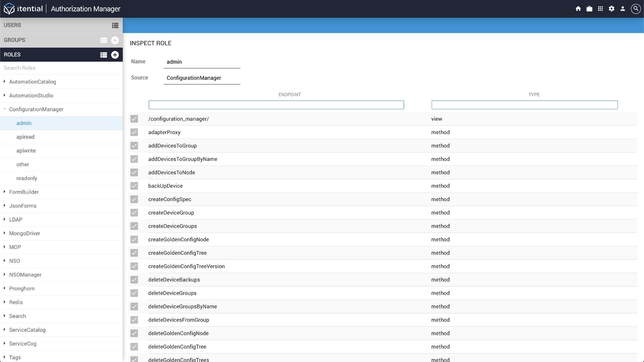Expand the LDAP roles tree
This screenshot has height=362, width=644.
4,219
